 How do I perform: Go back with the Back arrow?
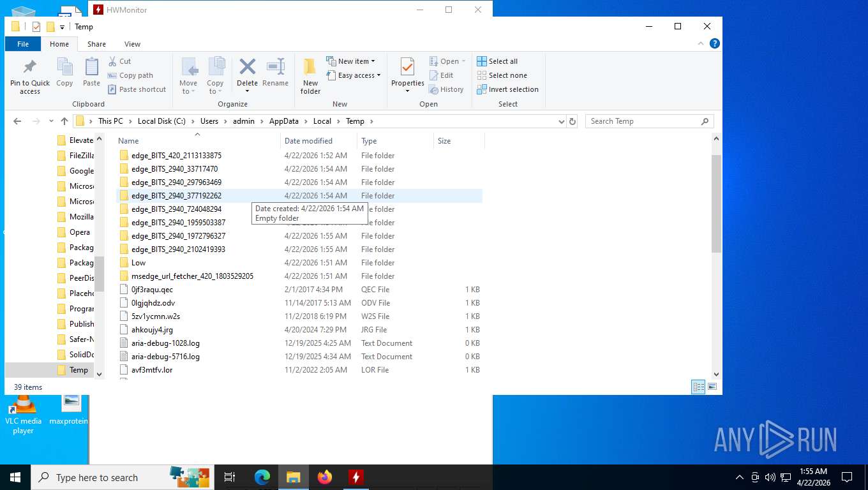[17, 121]
